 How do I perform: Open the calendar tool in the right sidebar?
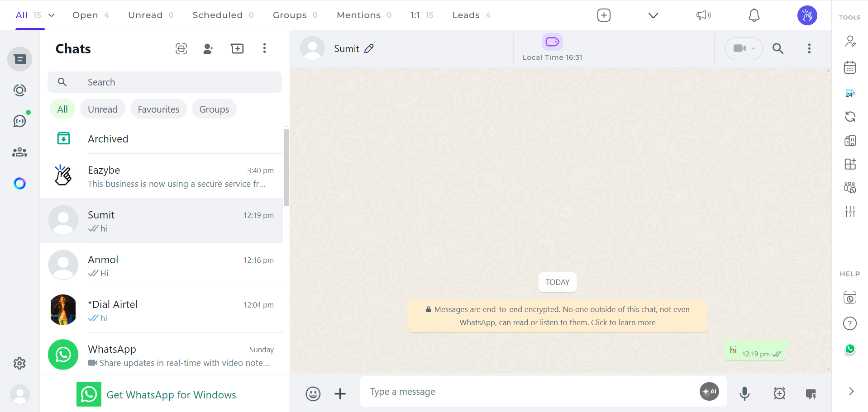850,67
